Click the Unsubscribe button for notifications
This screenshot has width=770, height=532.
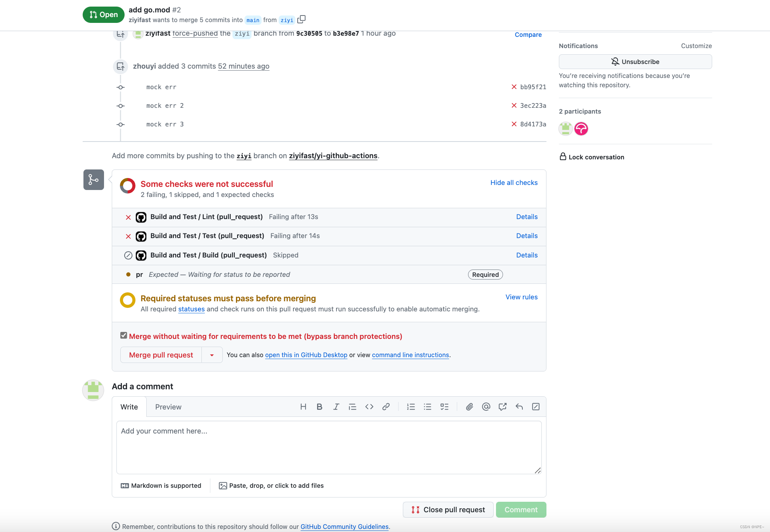coord(635,61)
